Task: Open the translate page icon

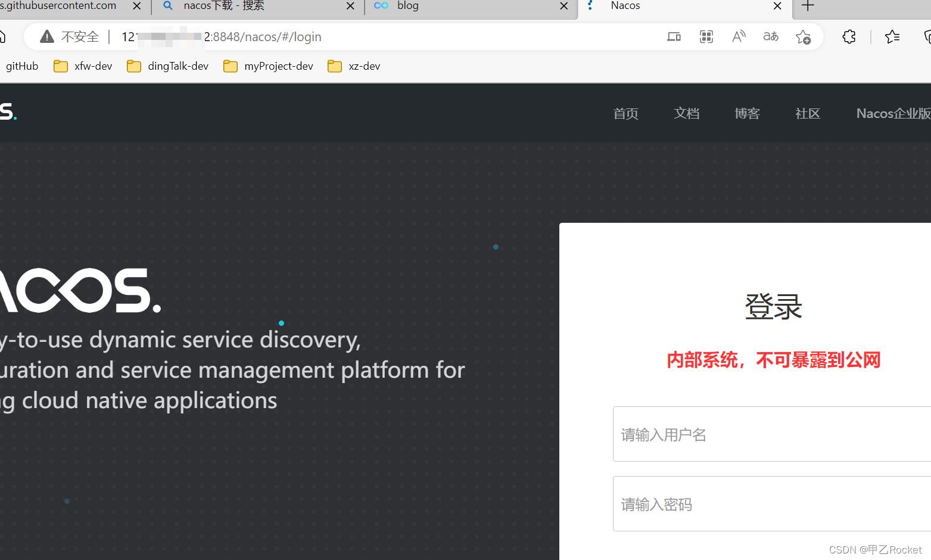Action: (x=771, y=37)
